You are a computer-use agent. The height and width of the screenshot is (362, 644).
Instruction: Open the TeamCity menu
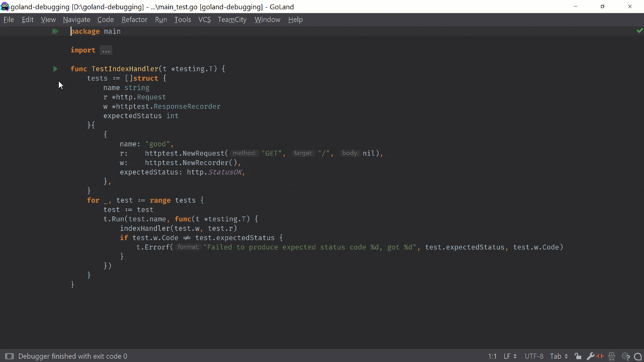click(x=232, y=20)
